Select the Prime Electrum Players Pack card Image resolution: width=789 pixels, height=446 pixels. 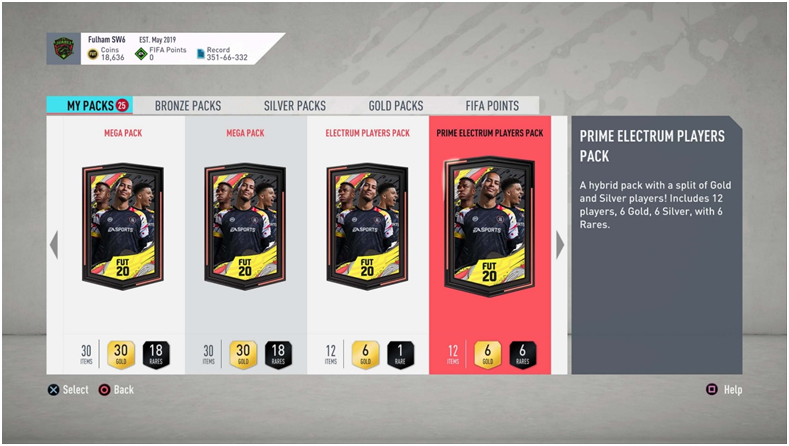coord(490,245)
